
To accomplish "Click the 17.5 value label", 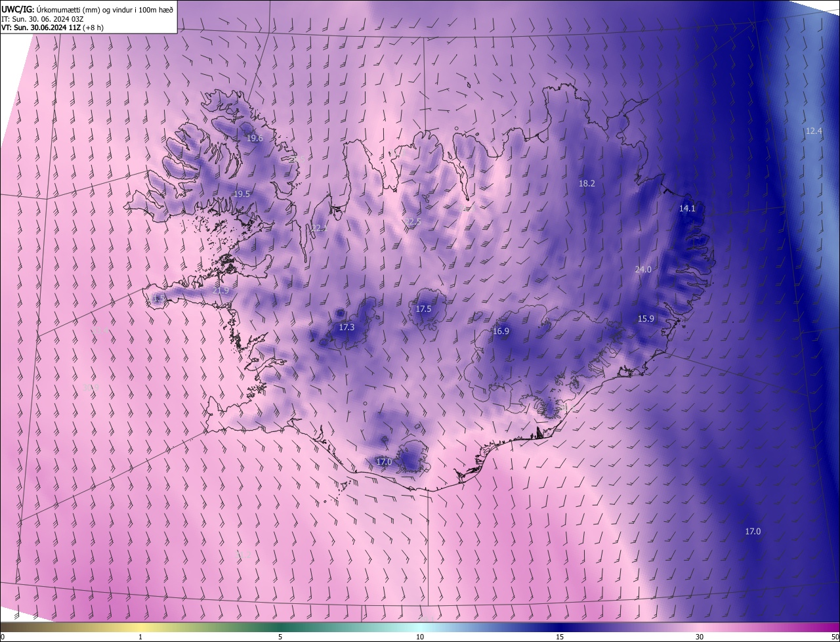I will pos(423,309).
